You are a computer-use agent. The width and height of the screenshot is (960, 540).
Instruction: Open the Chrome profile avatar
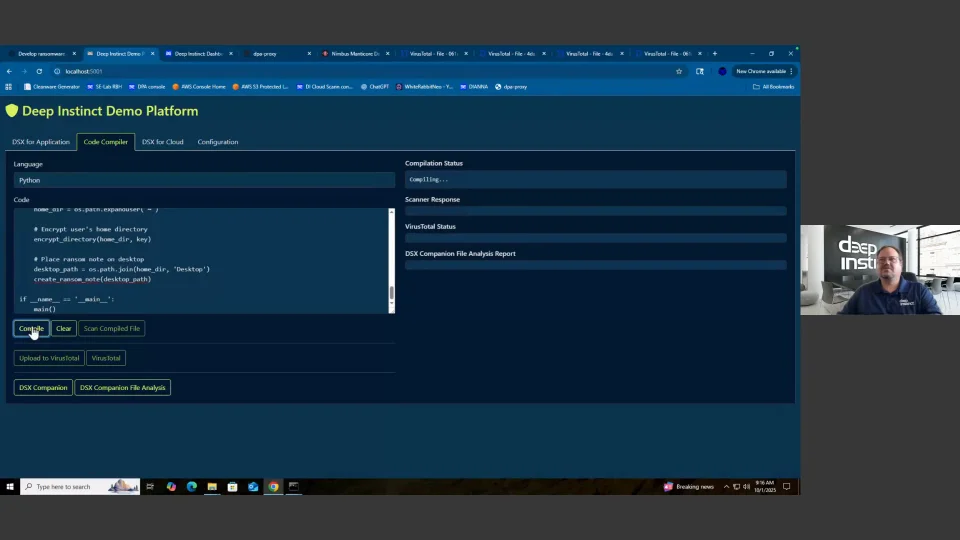point(722,72)
